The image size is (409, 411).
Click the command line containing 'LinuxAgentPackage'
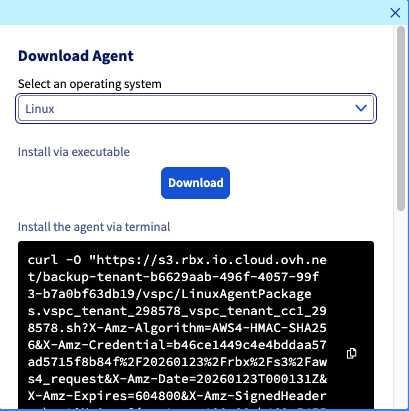tap(170, 294)
